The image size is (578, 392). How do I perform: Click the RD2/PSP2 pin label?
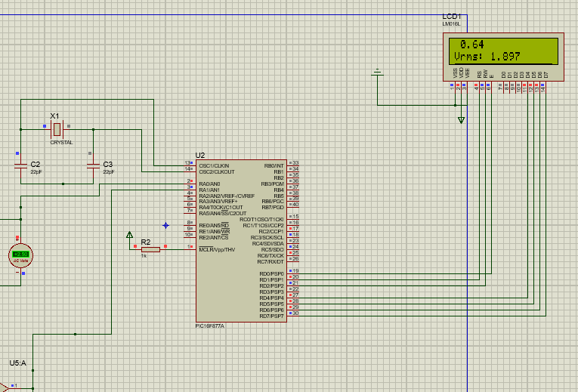tap(271, 286)
